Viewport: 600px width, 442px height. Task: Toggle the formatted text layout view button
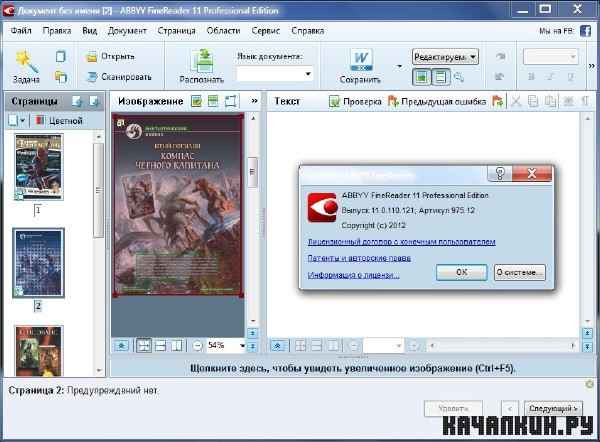(440, 77)
